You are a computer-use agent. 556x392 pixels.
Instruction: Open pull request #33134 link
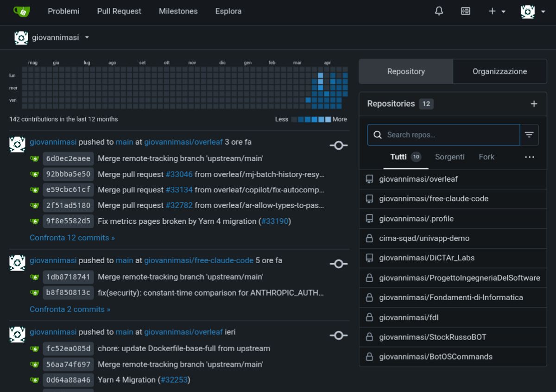[179, 190]
